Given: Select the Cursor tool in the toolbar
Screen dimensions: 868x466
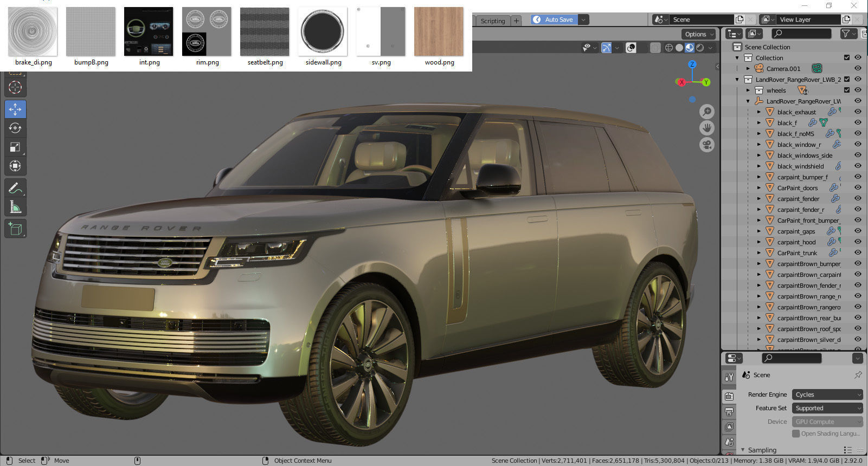Looking at the screenshot, I should 15,87.
